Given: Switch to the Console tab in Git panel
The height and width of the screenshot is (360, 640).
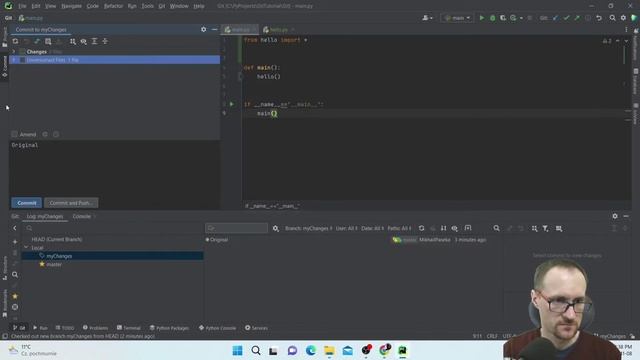Looking at the screenshot, I should pos(82,216).
